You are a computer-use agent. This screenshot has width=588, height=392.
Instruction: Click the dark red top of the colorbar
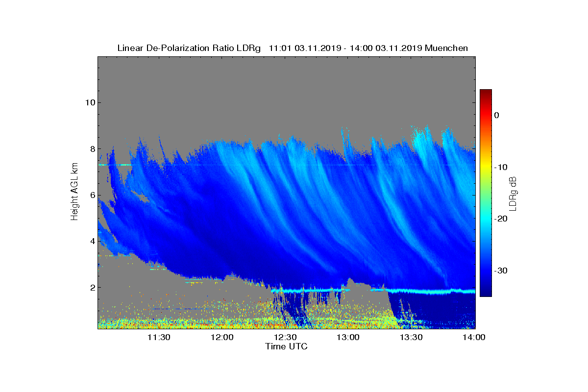[486, 92]
